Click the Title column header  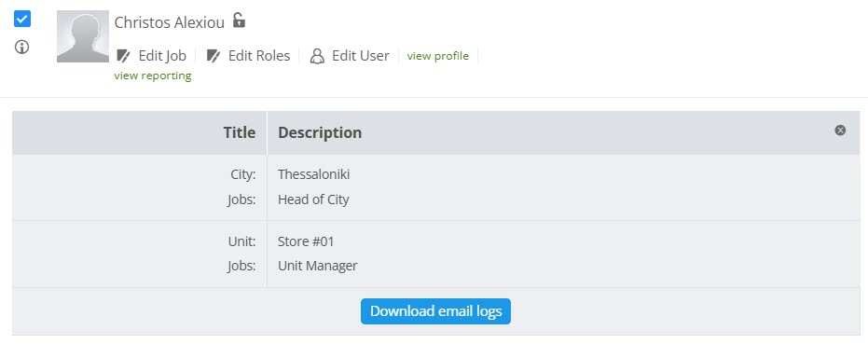click(240, 133)
